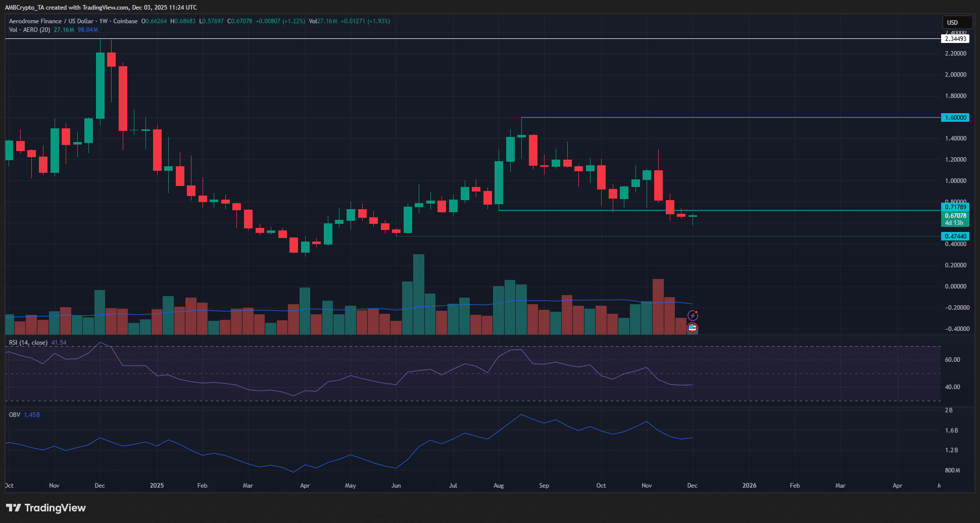980x523 pixels.
Task: Click the 0.47440 dotted level price label
Action: pos(955,236)
